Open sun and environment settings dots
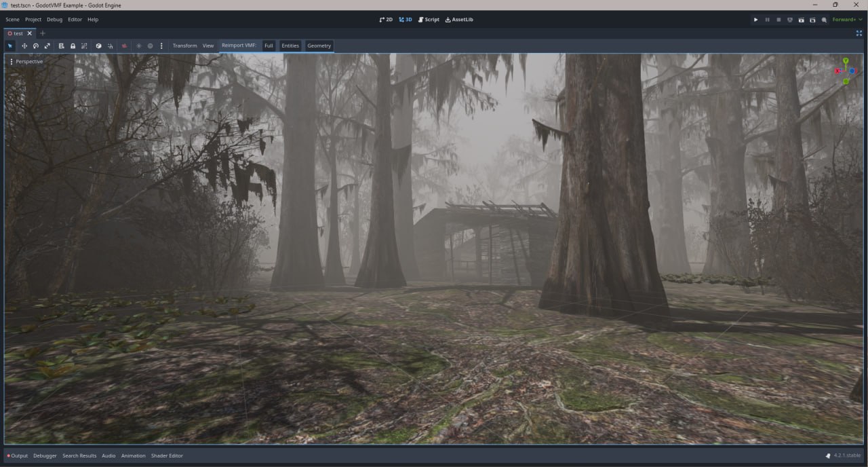868x467 pixels. click(161, 45)
